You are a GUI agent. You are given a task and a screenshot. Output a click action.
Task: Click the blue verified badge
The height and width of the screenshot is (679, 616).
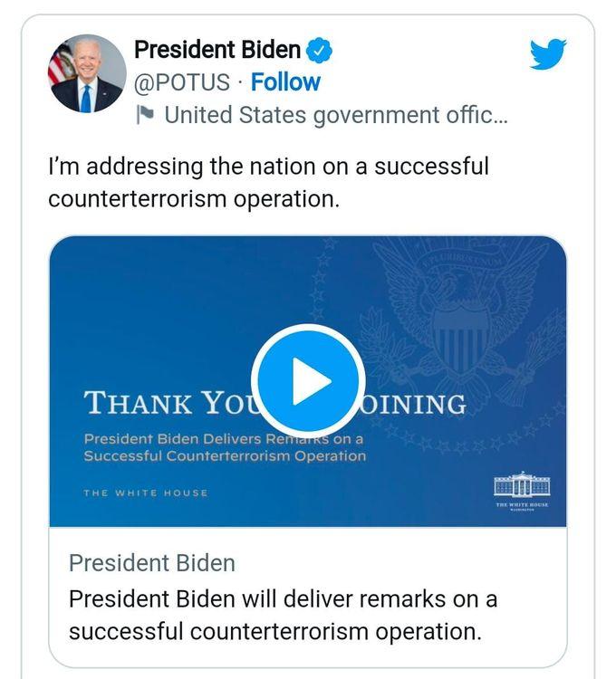pyautogui.click(x=320, y=50)
